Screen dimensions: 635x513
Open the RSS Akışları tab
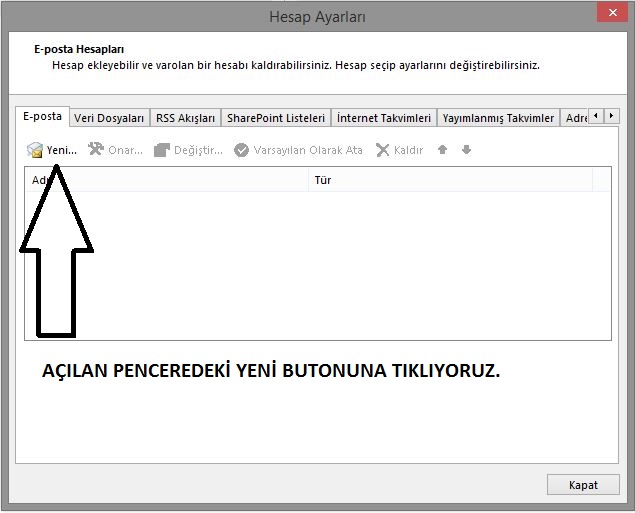coord(185,118)
